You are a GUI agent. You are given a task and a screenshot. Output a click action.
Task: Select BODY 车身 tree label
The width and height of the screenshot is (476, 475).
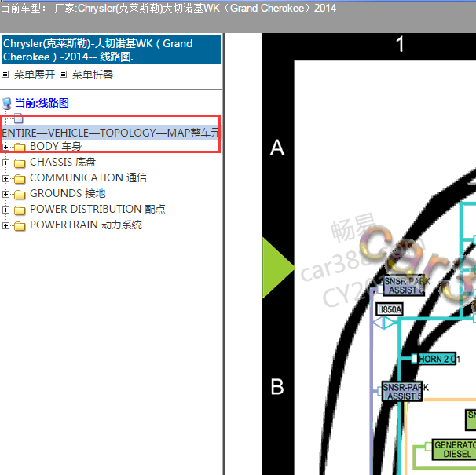pyautogui.click(x=56, y=146)
